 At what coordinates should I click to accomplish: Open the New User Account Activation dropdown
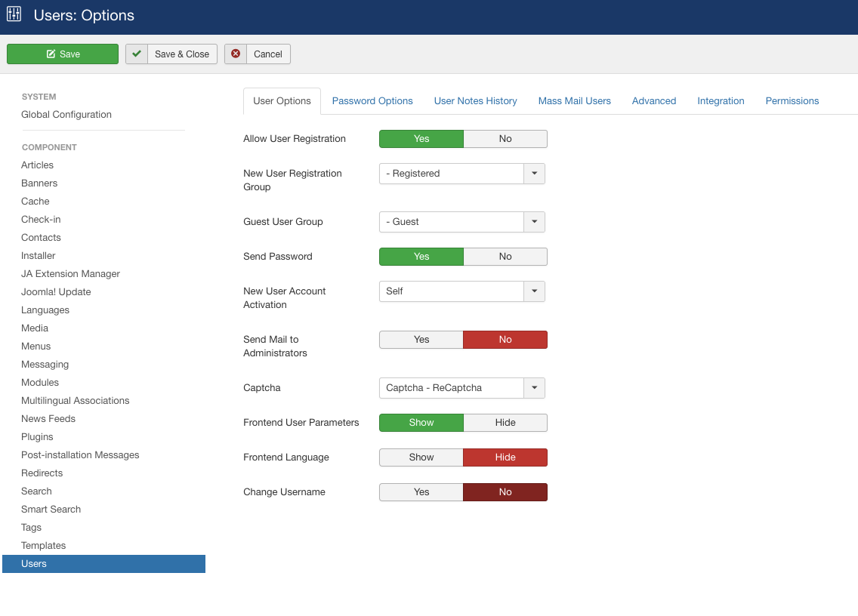coord(461,291)
